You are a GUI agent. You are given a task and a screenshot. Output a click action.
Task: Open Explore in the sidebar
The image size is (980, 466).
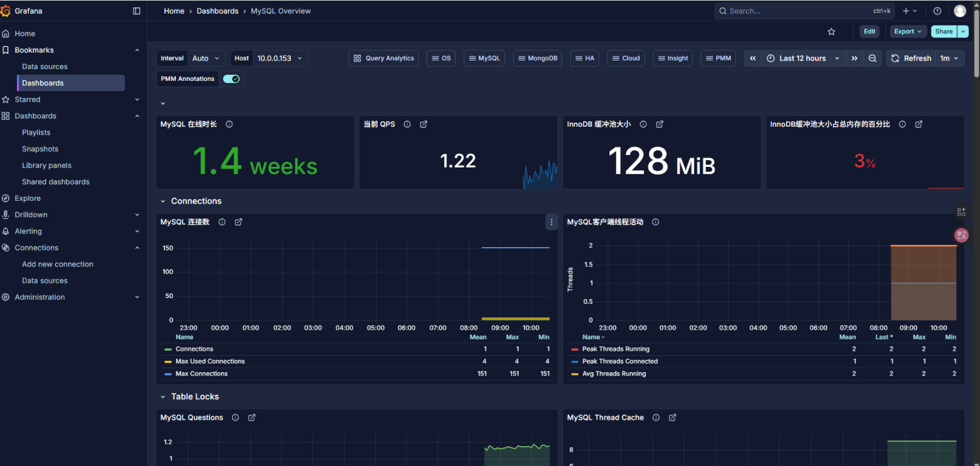(x=28, y=199)
